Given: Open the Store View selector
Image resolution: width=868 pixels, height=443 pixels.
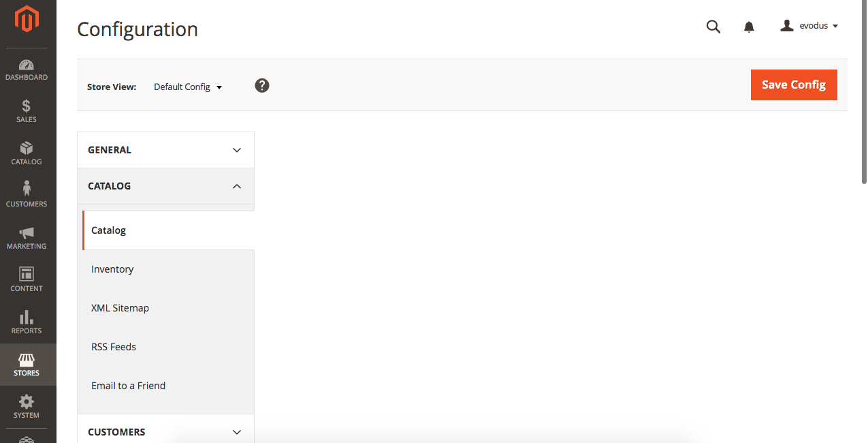Looking at the screenshot, I should pos(187,87).
